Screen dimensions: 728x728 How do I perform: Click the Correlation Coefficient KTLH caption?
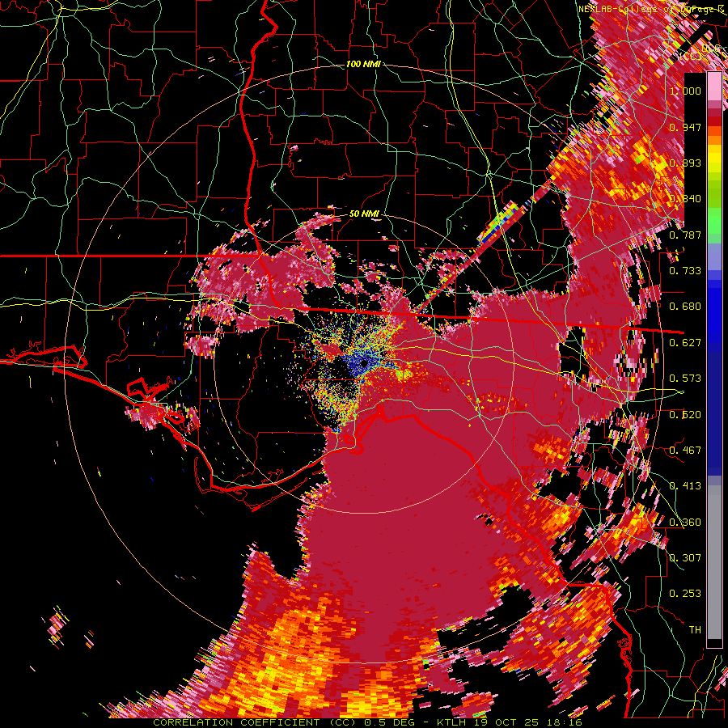[x=367, y=722]
